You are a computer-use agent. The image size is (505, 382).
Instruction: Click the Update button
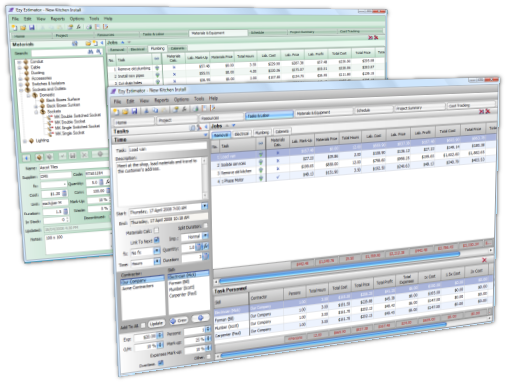click(156, 323)
